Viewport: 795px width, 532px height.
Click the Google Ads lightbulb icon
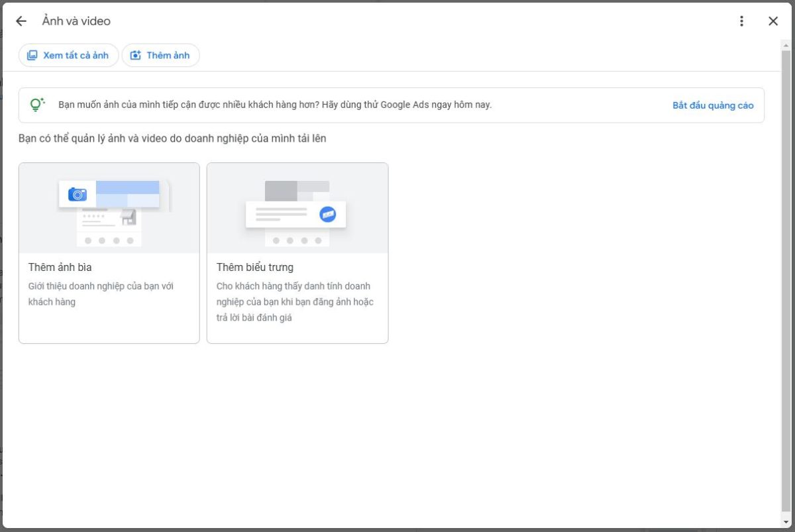click(x=36, y=104)
